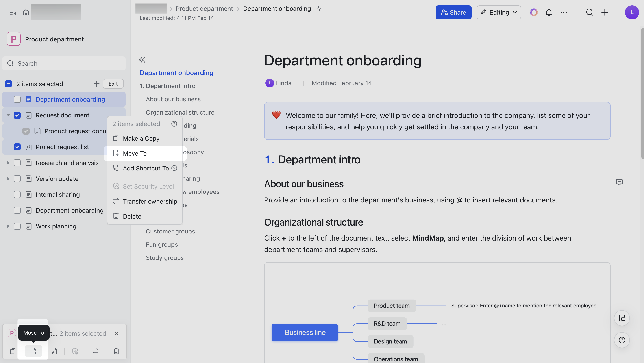The height and width of the screenshot is (363, 644).
Task: Click Transfer ownership icon in bottom toolbar
Action: click(96, 351)
